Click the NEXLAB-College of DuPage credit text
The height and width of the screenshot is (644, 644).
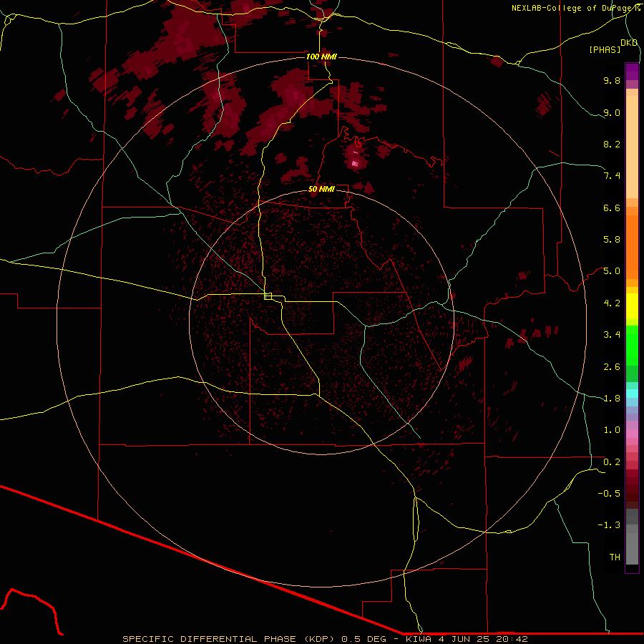[x=575, y=8]
